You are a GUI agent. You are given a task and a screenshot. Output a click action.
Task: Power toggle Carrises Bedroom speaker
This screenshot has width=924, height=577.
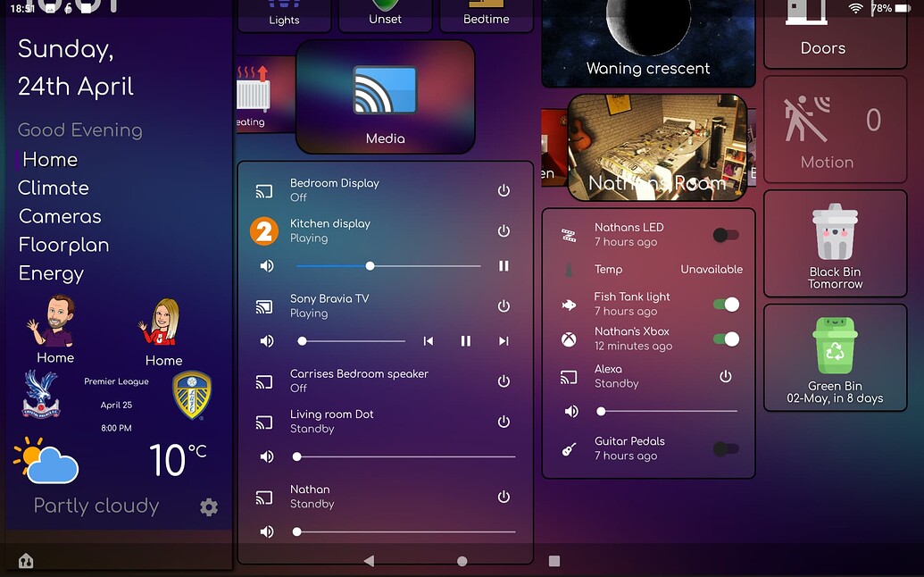(x=504, y=380)
